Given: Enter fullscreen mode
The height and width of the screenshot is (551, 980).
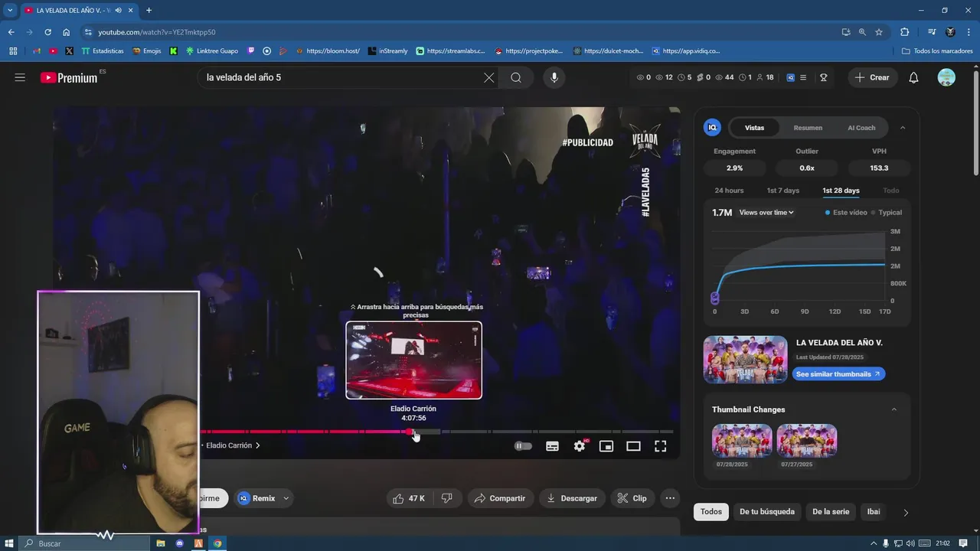Looking at the screenshot, I should coord(660,445).
